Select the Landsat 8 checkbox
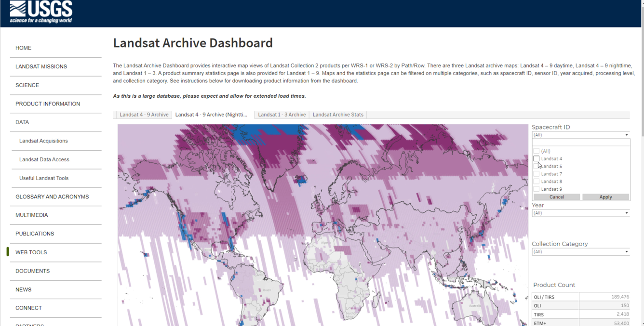This screenshot has width=644, height=326. click(536, 182)
